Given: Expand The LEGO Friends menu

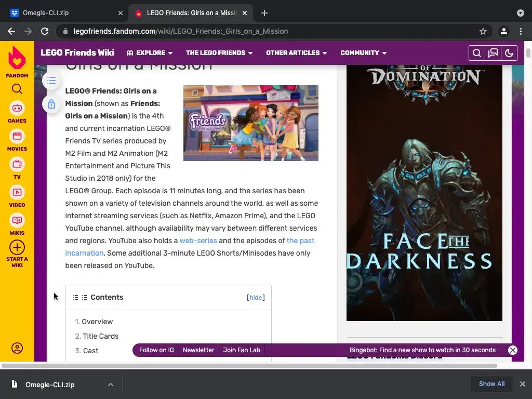Looking at the screenshot, I should click(x=219, y=53).
